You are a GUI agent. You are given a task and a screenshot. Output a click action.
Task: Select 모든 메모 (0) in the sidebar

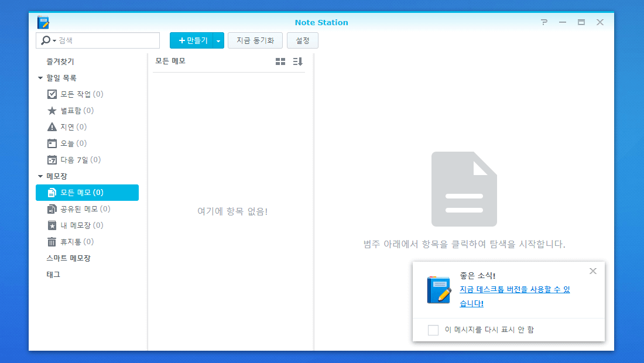[x=87, y=193]
